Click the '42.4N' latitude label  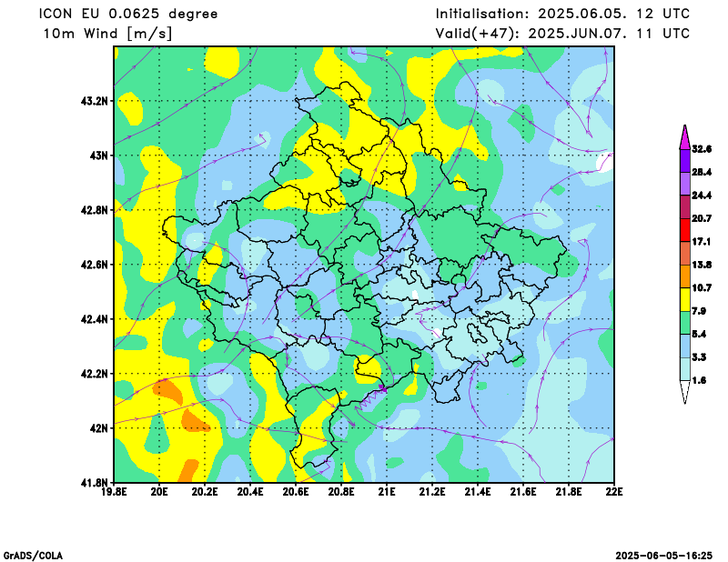click(95, 319)
